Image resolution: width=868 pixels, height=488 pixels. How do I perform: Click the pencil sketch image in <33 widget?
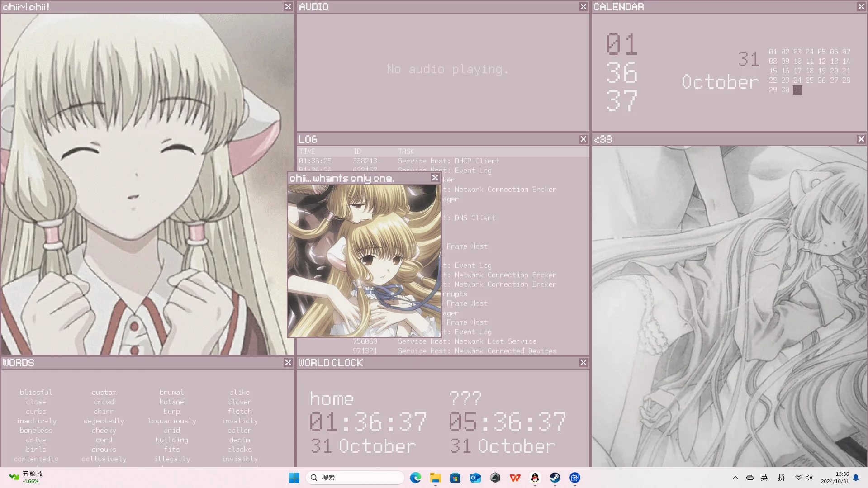point(729,306)
